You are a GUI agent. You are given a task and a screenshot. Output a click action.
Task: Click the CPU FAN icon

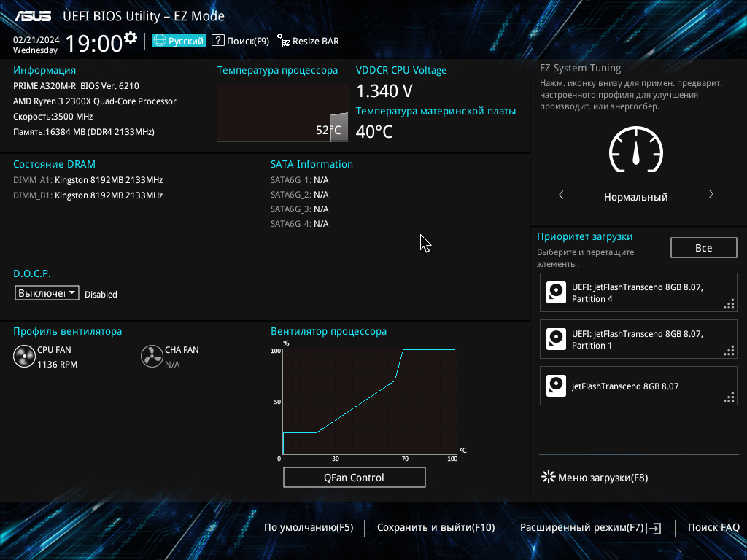click(24, 357)
